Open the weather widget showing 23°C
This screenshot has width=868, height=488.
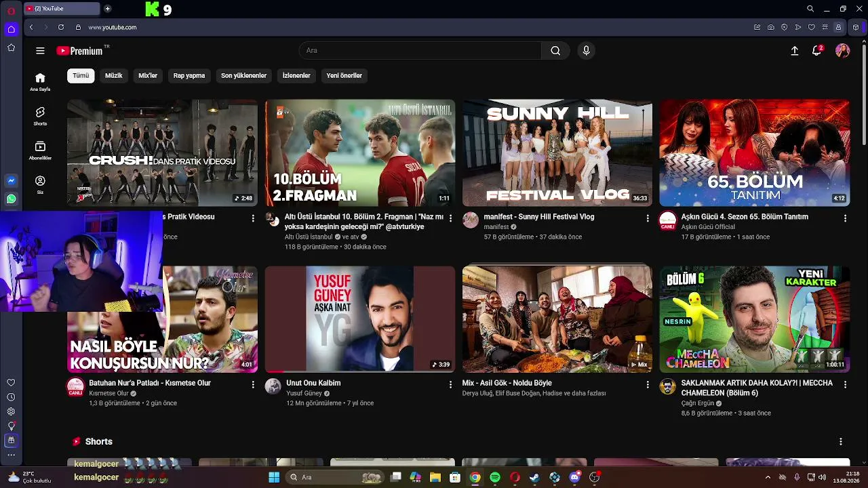(30, 477)
